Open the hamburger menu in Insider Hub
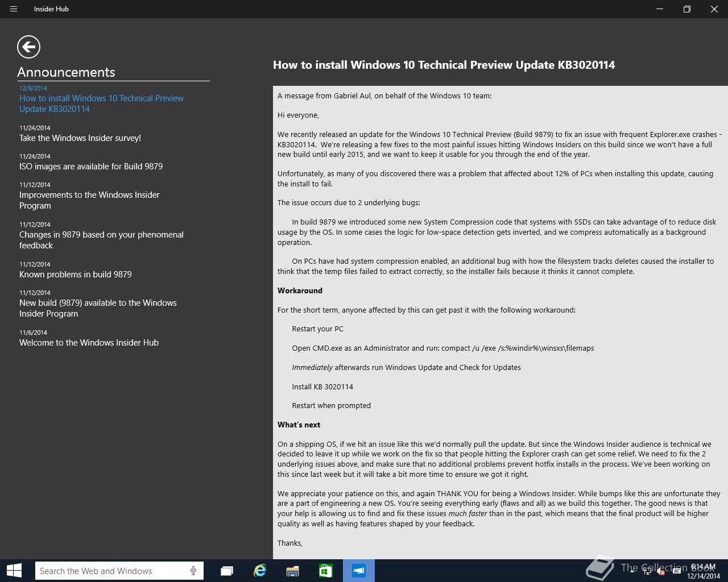 (x=14, y=9)
